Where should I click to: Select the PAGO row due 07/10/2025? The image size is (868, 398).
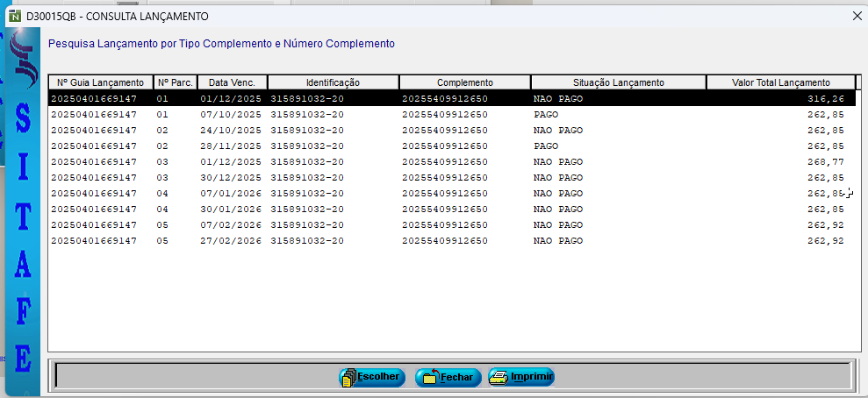pos(439,115)
